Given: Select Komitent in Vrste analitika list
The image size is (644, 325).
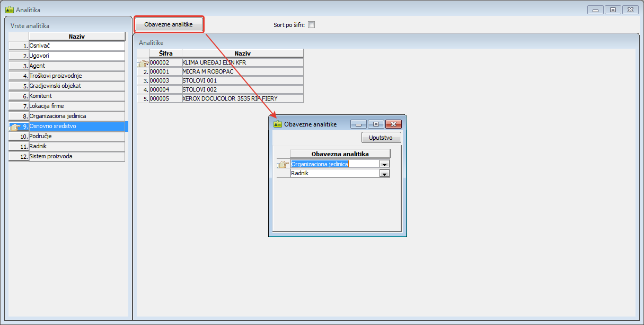Looking at the screenshot, I should click(76, 96).
